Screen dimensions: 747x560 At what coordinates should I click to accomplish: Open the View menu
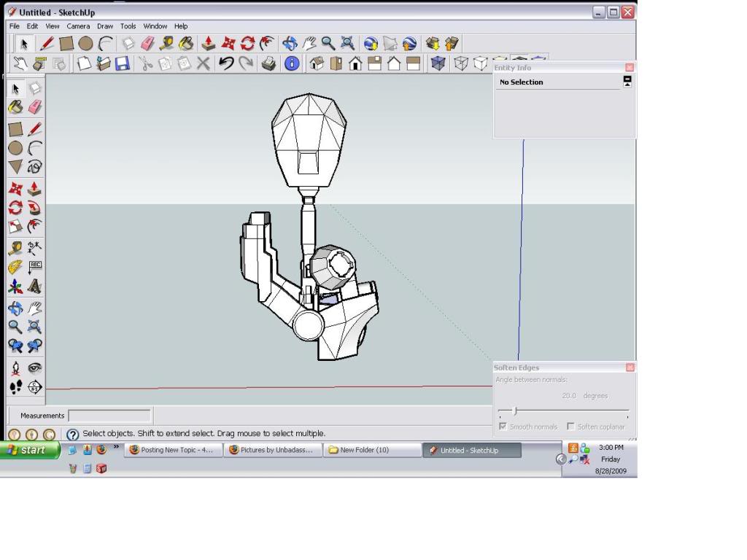tap(53, 26)
